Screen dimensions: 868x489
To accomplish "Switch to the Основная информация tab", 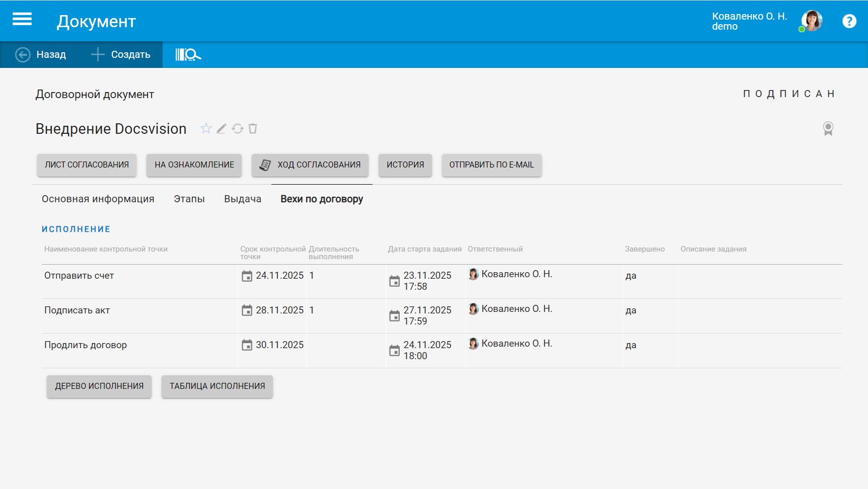I will 98,199.
